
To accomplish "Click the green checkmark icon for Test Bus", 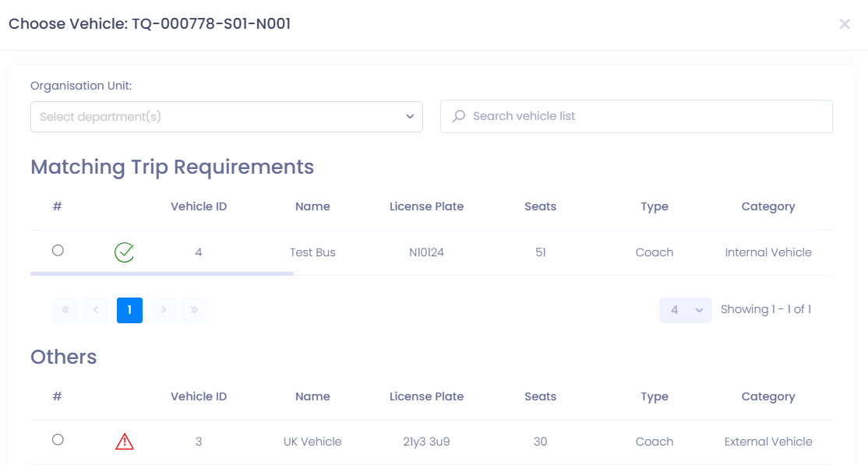I will point(124,252).
